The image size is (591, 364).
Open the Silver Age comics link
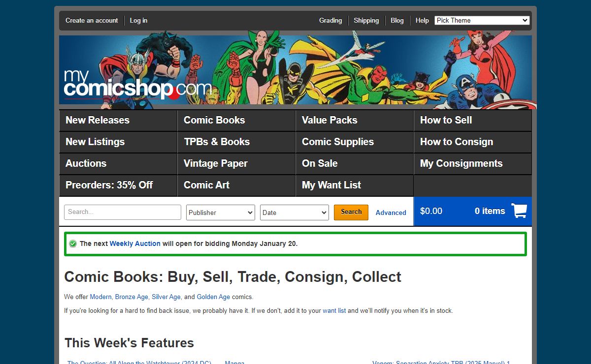(166, 297)
